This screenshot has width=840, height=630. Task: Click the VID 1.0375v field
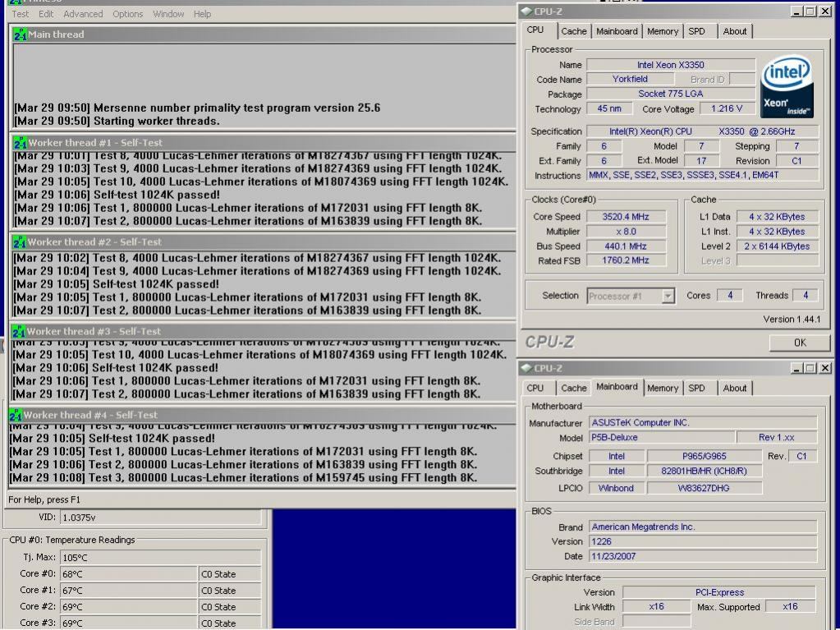pyautogui.click(x=160, y=517)
